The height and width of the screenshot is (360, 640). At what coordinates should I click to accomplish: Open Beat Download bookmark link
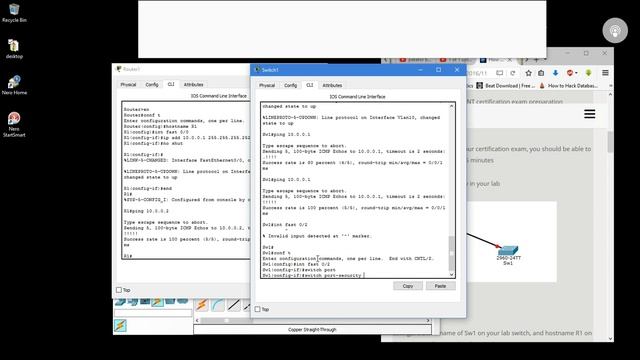[x=505, y=86]
